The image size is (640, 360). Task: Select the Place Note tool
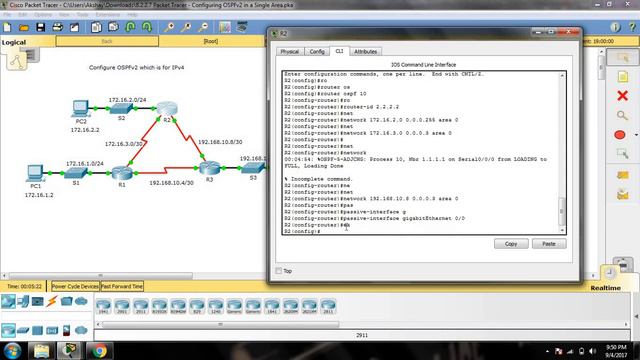pyautogui.click(x=622, y=77)
